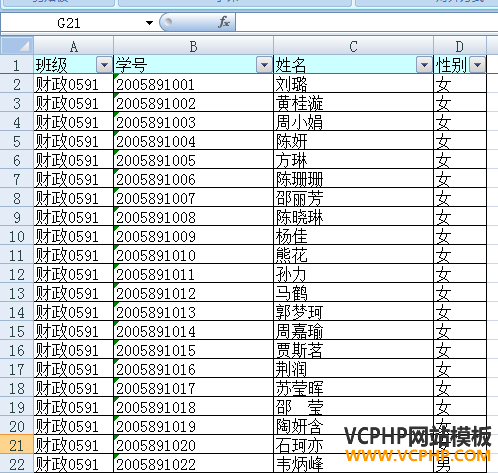Click cell with 学号 2005891016

193,369
